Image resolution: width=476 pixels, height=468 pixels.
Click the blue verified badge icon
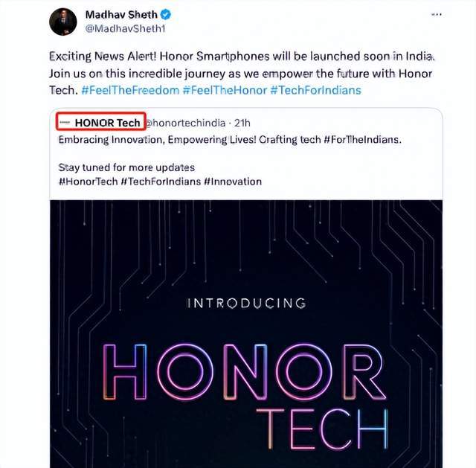click(166, 14)
